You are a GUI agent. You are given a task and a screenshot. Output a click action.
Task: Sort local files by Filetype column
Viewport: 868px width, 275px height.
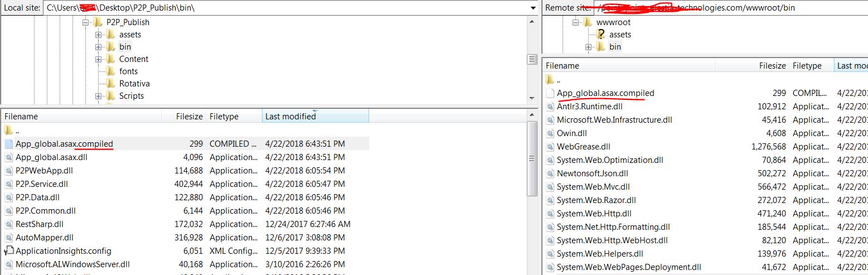[234, 117]
